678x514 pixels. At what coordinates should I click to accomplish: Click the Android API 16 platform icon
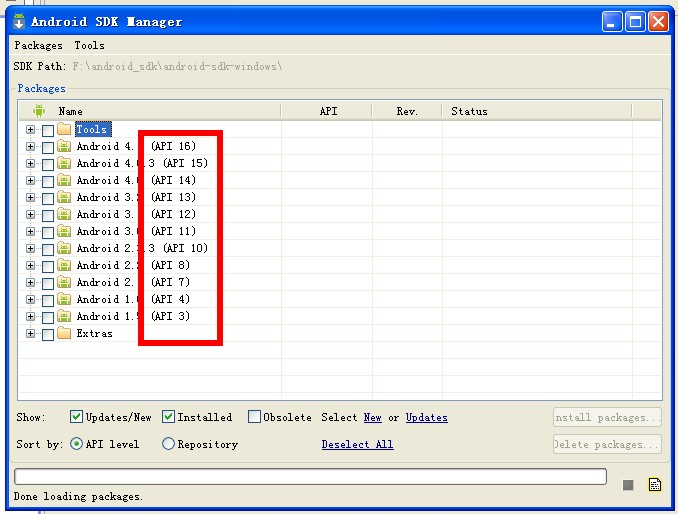pyautogui.click(x=64, y=146)
